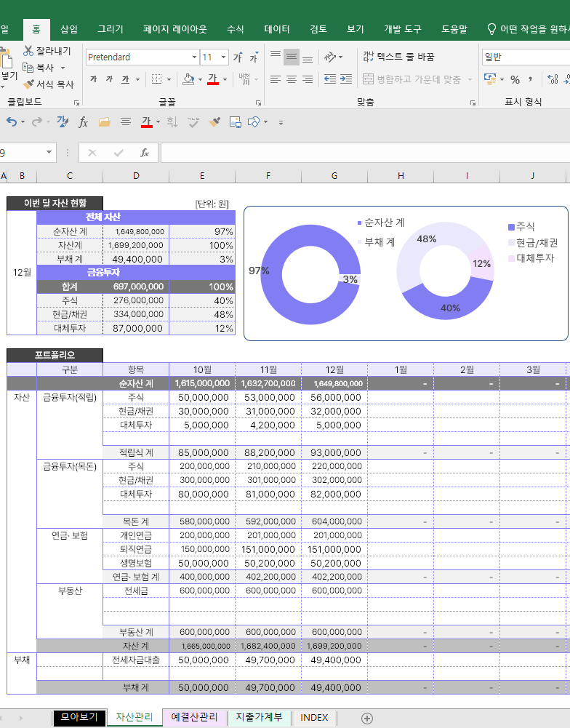This screenshot has width=570, height=728.
Task: Click the text orientation icon
Action: [330, 57]
